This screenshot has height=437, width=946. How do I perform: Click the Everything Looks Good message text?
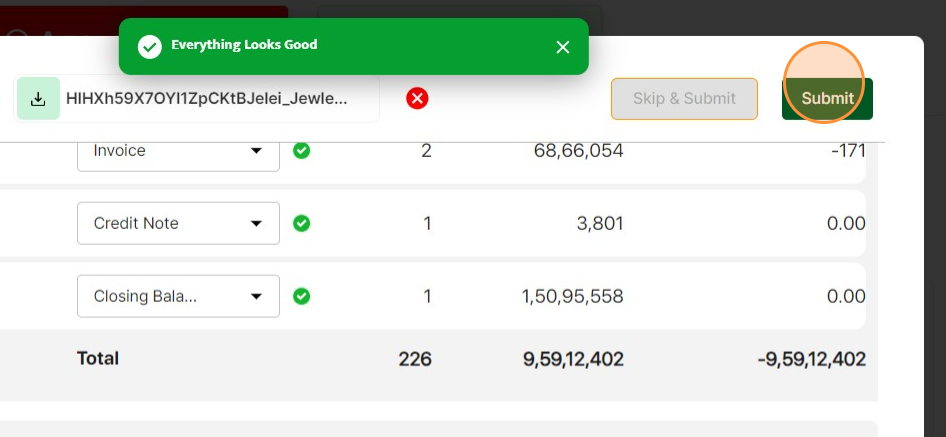(x=244, y=45)
